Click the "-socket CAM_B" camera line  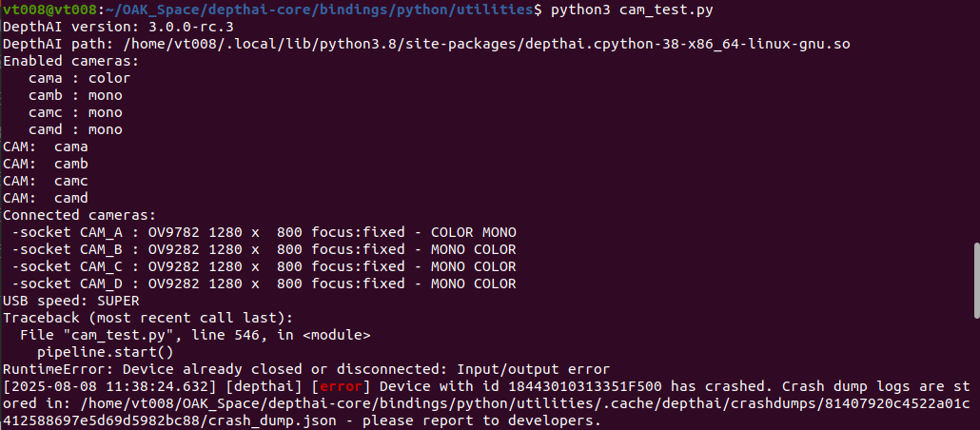pos(264,249)
